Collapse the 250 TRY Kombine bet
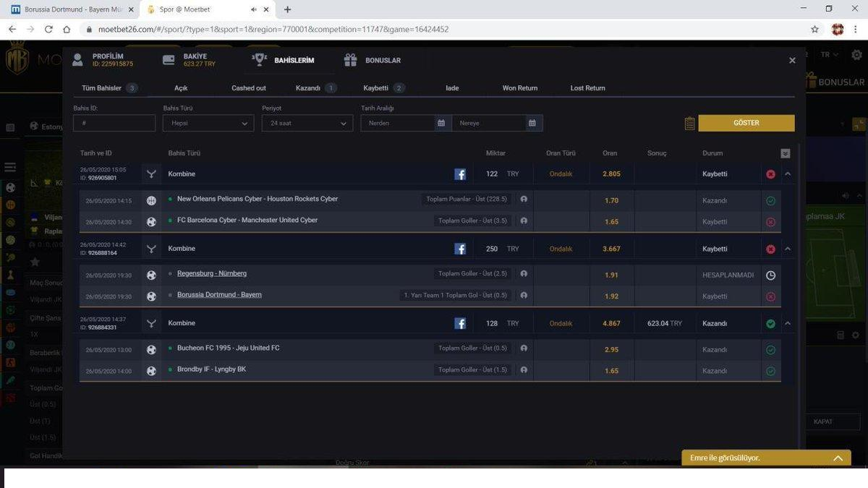This screenshot has width=868, height=488. (x=788, y=249)
